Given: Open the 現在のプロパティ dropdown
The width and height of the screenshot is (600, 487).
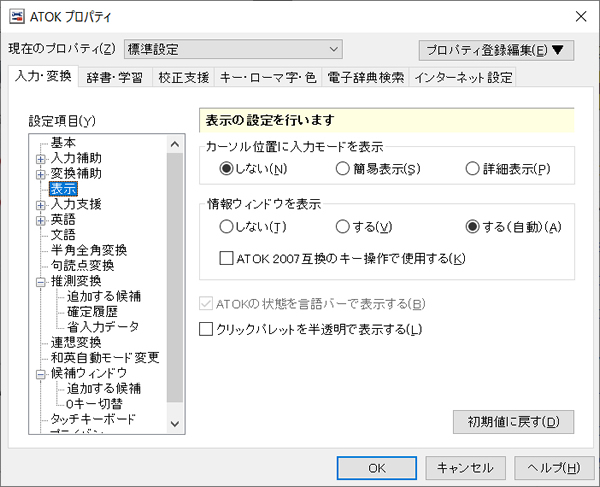Looking at the screenshot, I should (x=233, y=49).
